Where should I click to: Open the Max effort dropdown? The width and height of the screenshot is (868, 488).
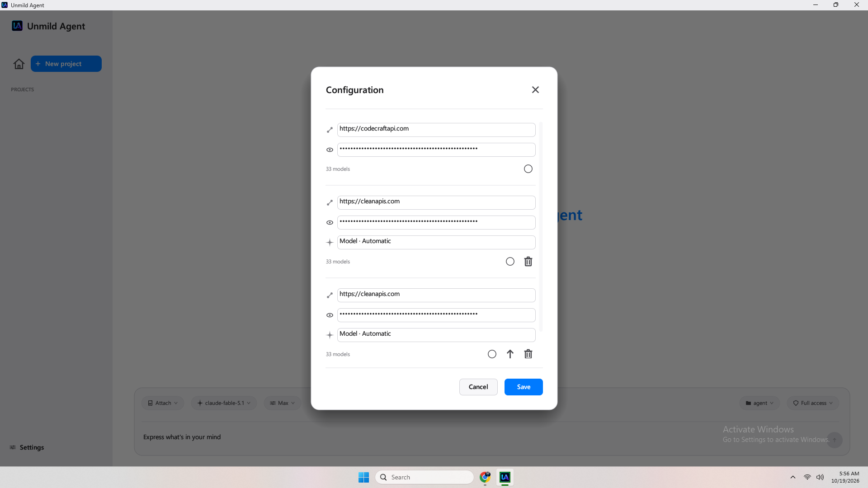[x=282, y=403]
